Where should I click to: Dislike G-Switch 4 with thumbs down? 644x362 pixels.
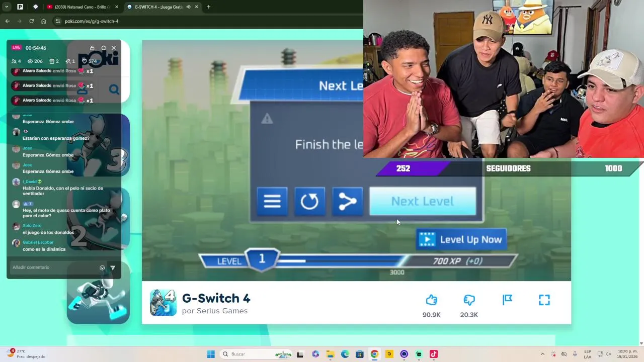[x=469, y=300]
